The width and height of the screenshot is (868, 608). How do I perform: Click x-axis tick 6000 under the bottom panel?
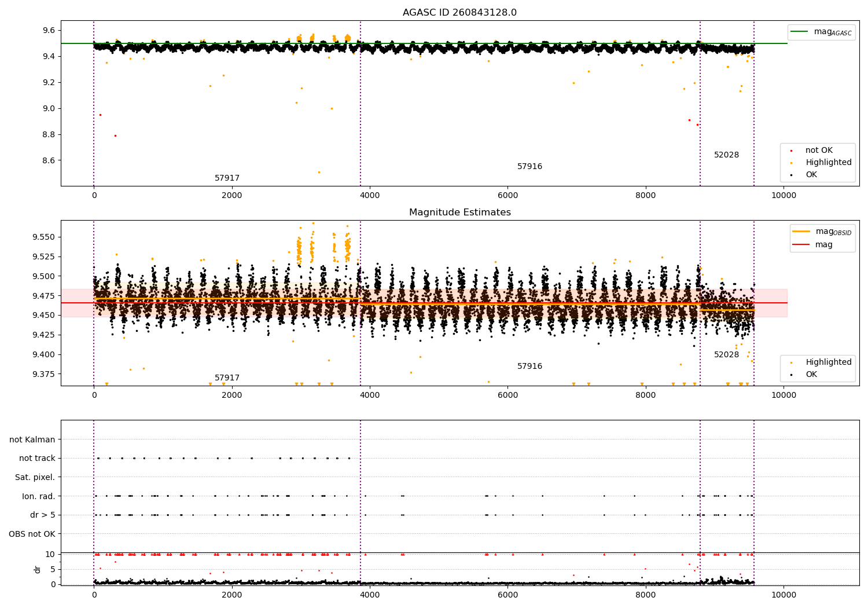pos(507,595)
